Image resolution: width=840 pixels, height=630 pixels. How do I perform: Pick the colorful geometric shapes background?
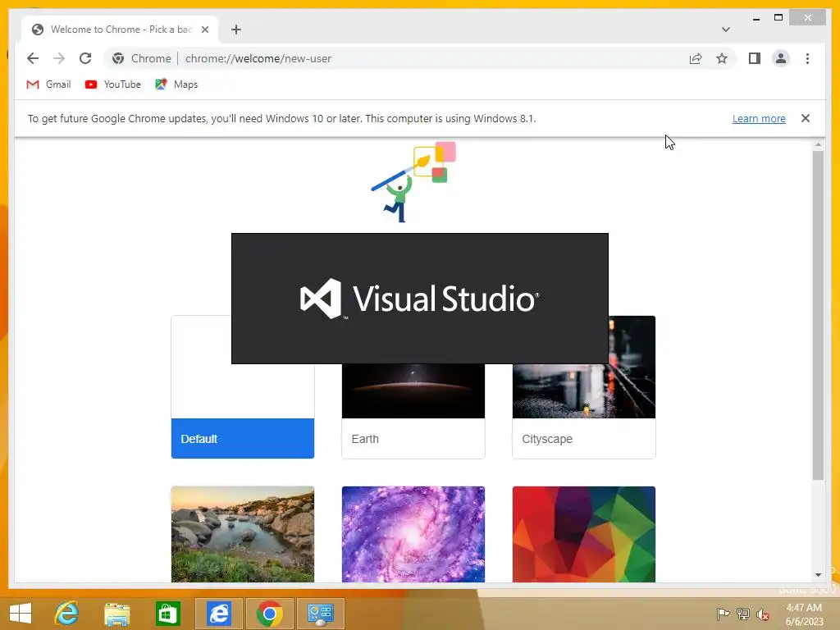(x=584, y=534)
